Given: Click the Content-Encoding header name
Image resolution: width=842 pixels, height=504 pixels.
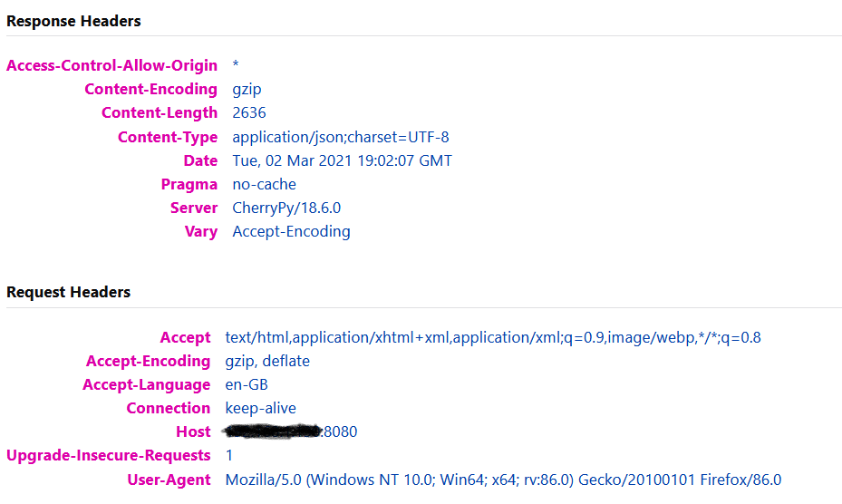Looking at the screenshot, I should [150, 89].
